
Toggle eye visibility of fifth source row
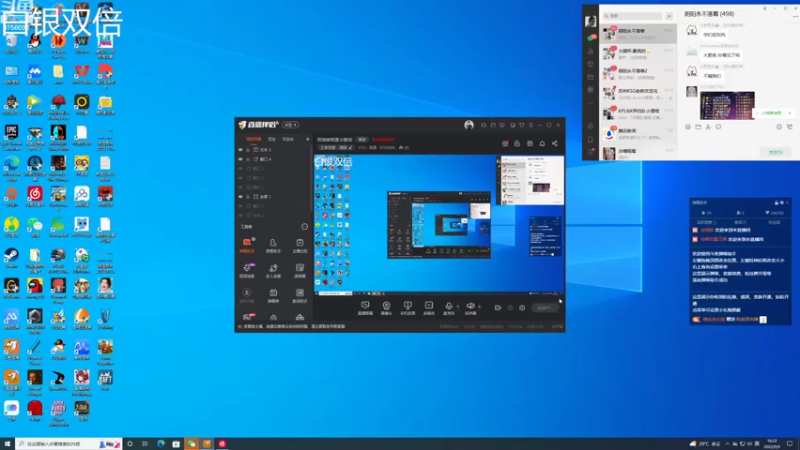click(x=240, y=187)
